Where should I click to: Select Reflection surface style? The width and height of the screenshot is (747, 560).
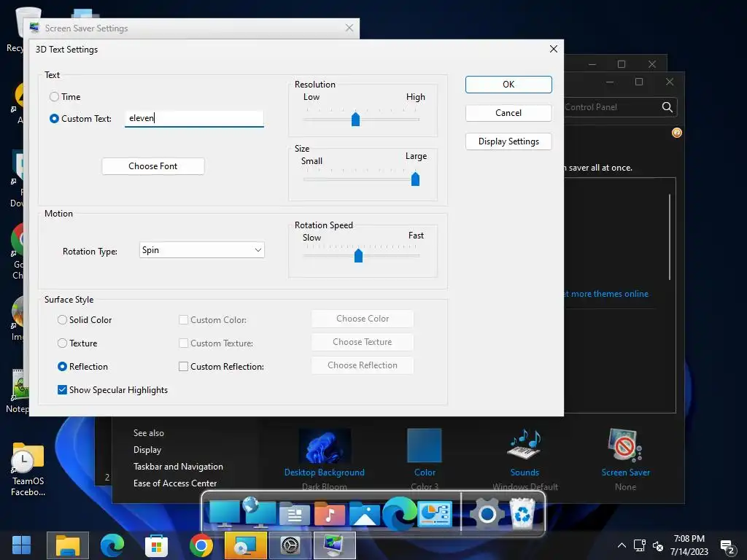coord(62,367)
